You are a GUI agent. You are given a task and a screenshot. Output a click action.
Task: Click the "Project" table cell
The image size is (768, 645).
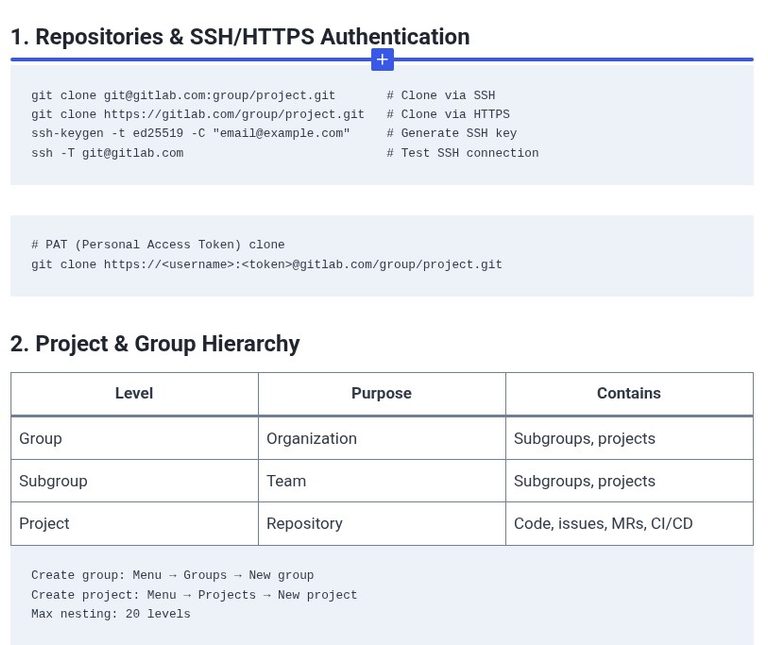coord(134,524)
